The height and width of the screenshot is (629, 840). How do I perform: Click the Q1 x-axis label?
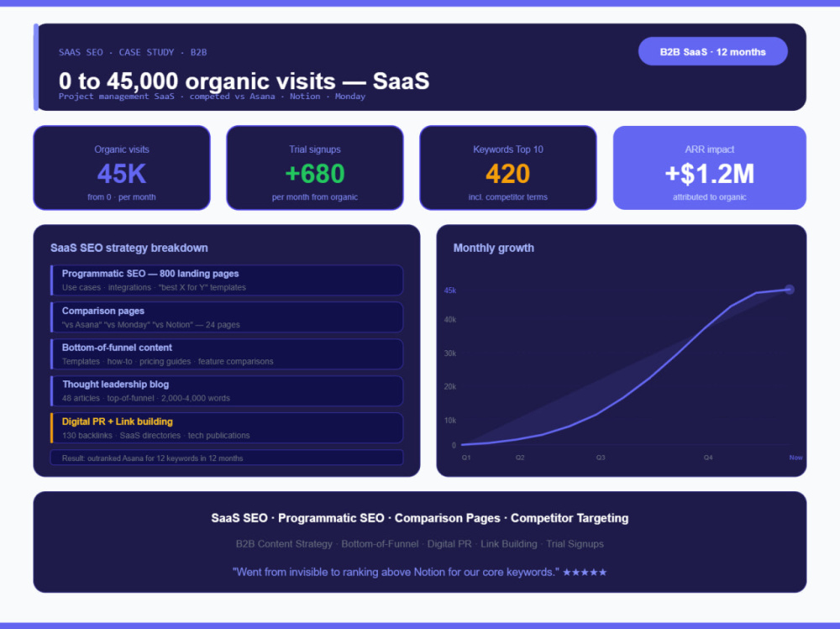tap(466, 458)
